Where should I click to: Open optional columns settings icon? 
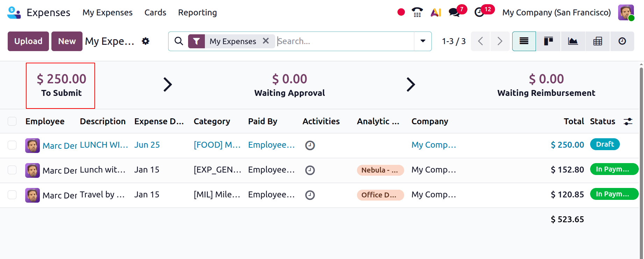[x=628, y=121]
